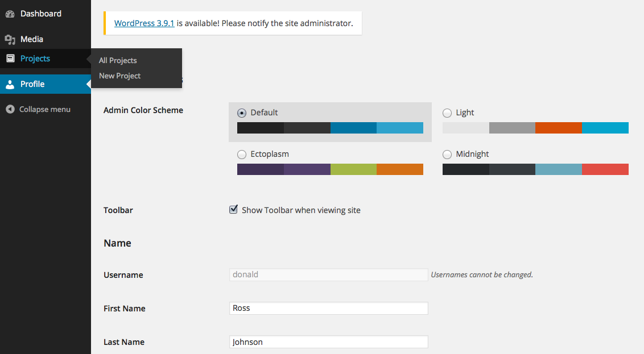Choose the Light color scheme

(x=447, y=113)
